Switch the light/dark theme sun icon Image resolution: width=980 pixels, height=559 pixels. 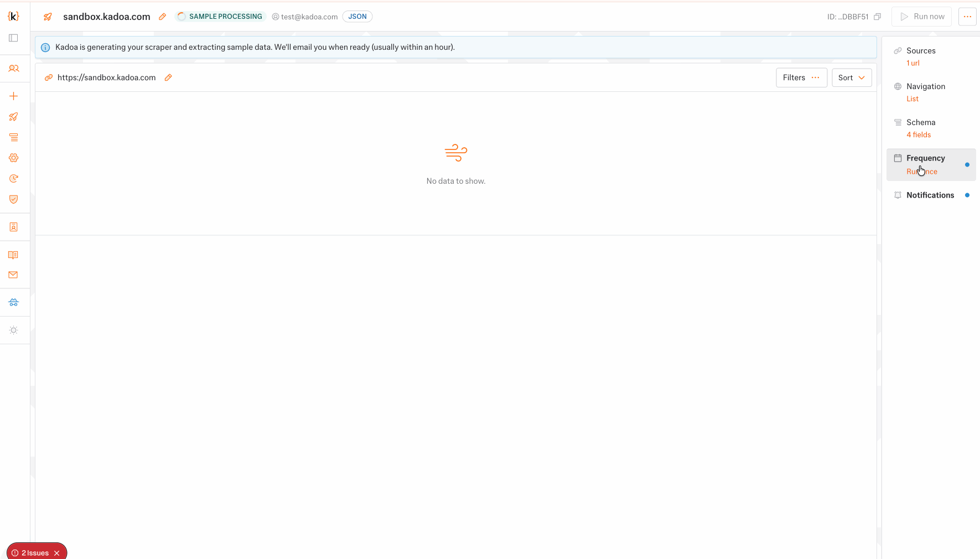click(x=14, y=330)
